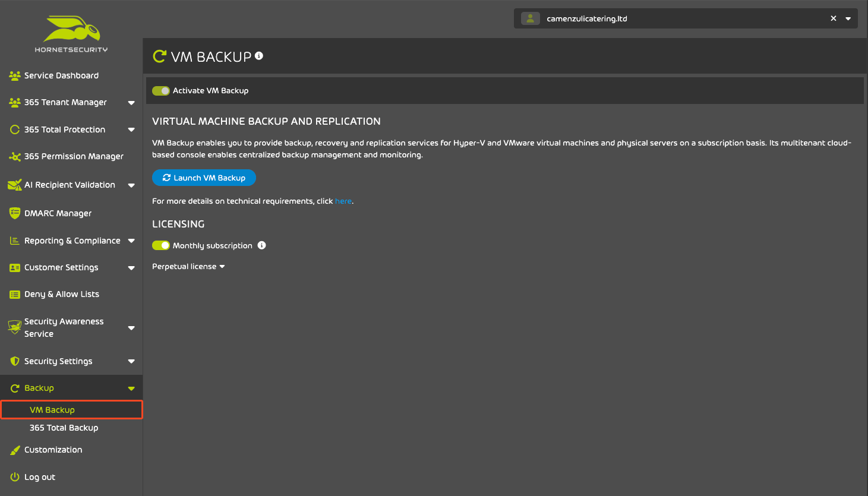Click the info icon next to Monthly subscription
Viewport: 868px width, 496px height.
tap(261, 245)
